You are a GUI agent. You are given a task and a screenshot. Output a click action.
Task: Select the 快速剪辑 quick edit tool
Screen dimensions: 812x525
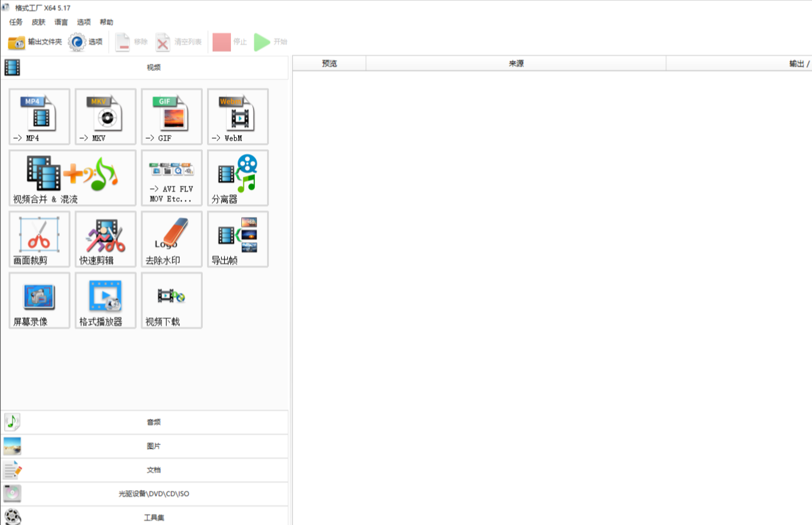(x=106, y=239)
